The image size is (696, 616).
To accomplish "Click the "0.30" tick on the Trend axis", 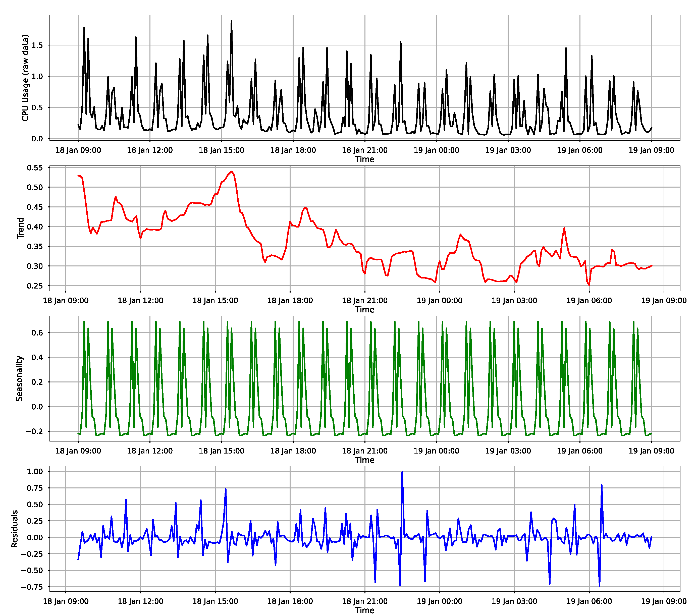I will pyautogui.click(x=35, y=266).
